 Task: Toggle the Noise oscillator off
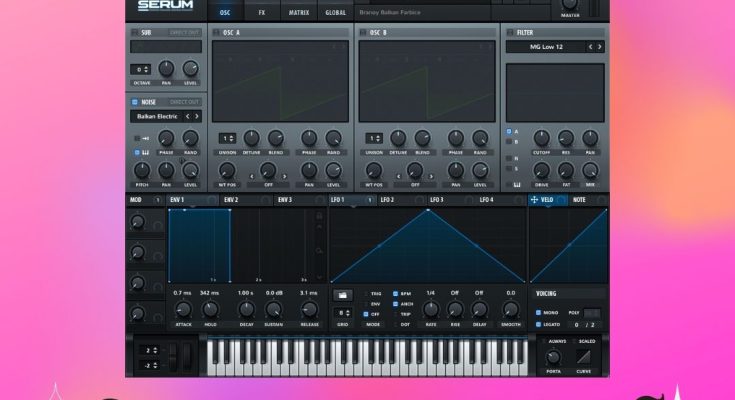134,101
